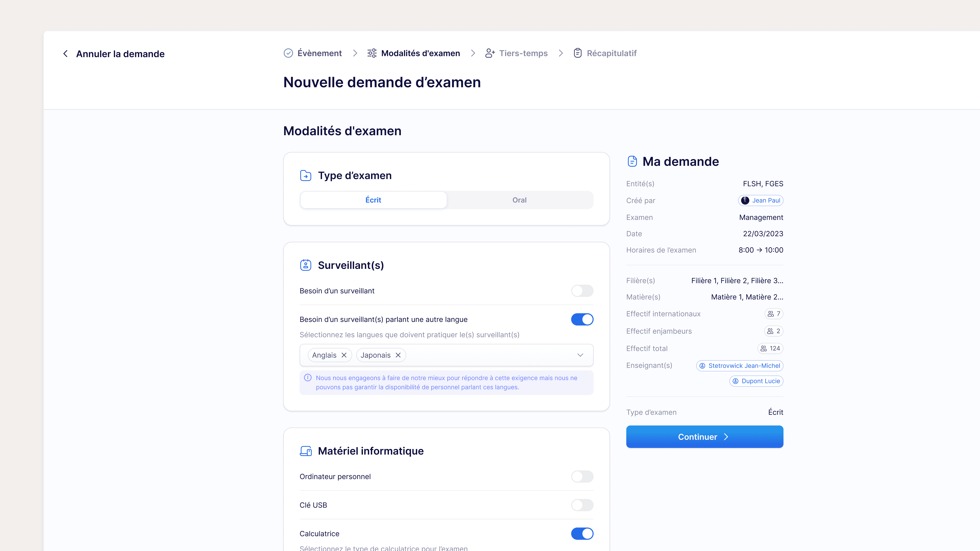This screenshot has width=980, height=551.
Task: Click the Ma demande document icon
Action: pyautogui.click(x=632, y=161)
